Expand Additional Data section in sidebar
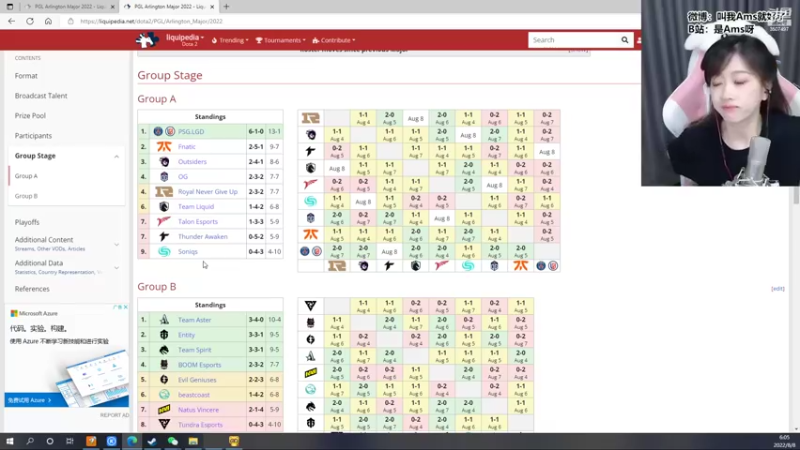 click(116, 268)
